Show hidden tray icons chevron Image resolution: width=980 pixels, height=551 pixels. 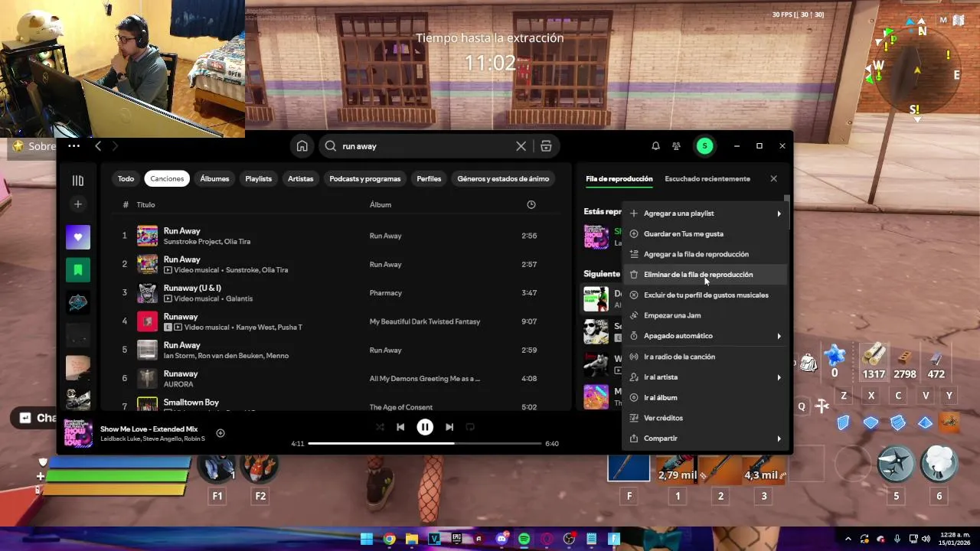tap(848, 539)
